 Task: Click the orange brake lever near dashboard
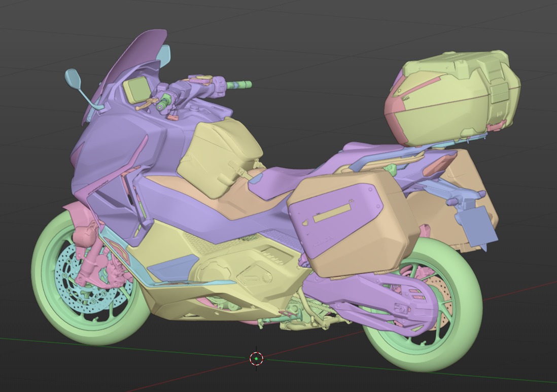click(146, 104)
